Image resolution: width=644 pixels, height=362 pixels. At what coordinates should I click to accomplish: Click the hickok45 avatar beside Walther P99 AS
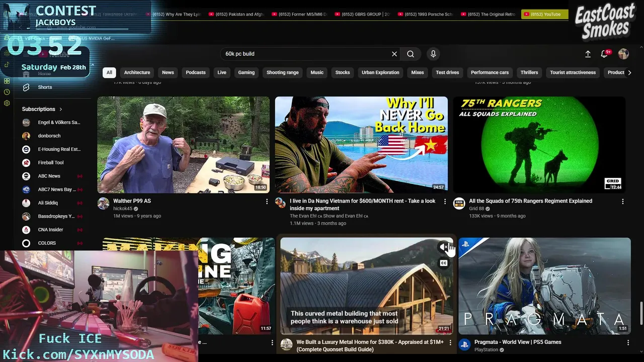click(x=103, y=203)
